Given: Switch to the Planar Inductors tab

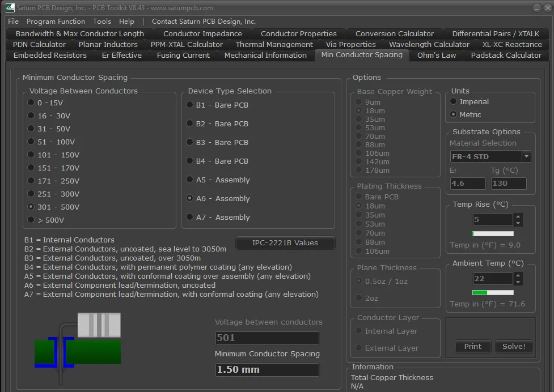Looking at the screenshot, I should point(108,44).
